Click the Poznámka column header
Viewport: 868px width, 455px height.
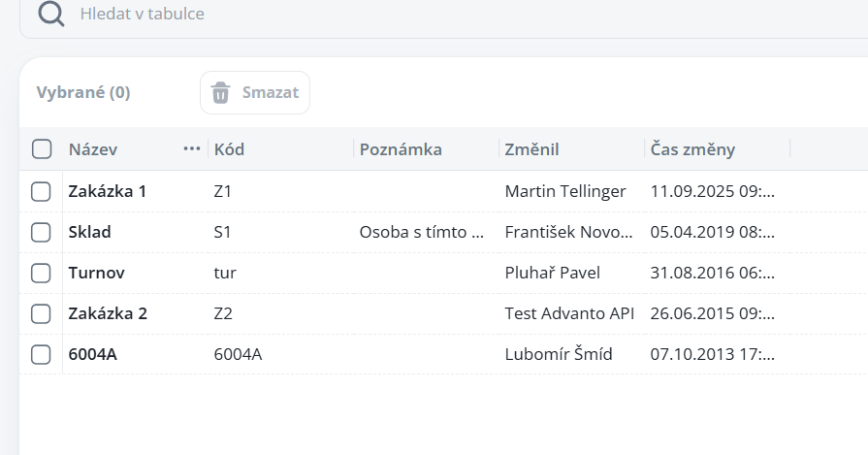click(x=401, y=149)
